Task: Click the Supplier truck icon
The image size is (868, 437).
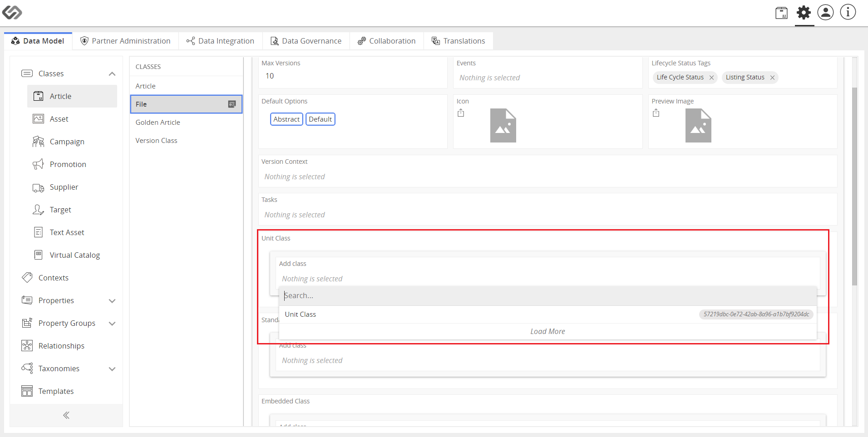Action: 39,187
